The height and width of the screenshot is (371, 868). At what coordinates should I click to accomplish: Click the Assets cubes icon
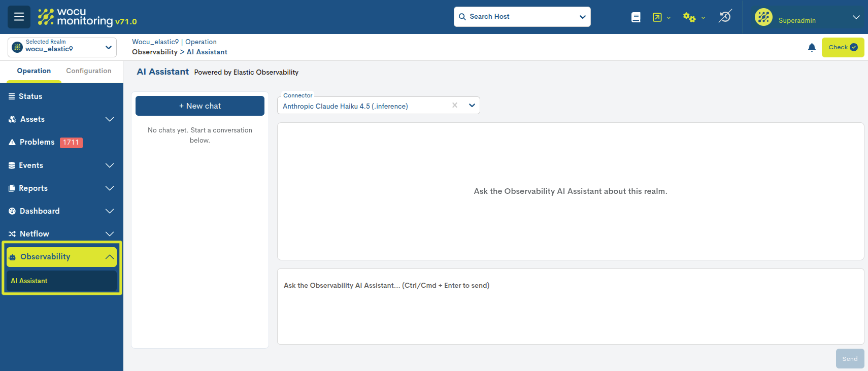[x=13, y=119]
